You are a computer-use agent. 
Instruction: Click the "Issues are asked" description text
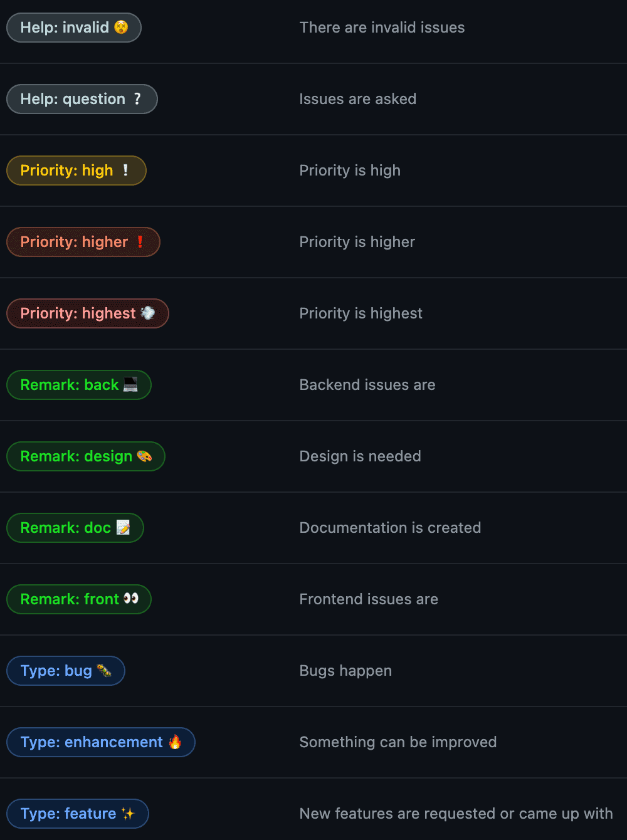click(357, 99)
